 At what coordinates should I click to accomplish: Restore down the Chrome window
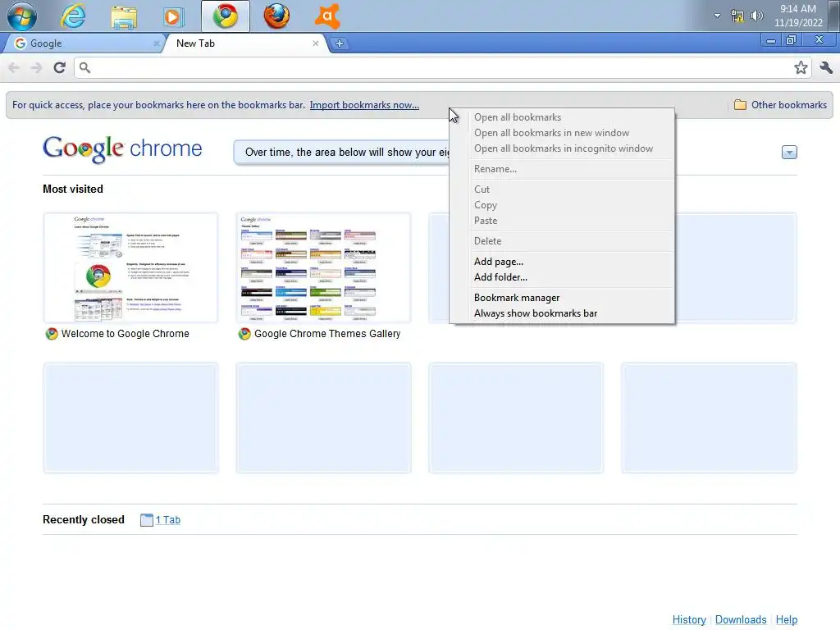click(x=791, y=41)
